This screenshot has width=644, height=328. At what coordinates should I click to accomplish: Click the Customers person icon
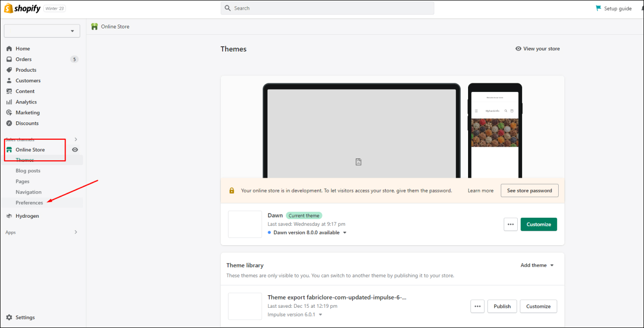point(9,80)
